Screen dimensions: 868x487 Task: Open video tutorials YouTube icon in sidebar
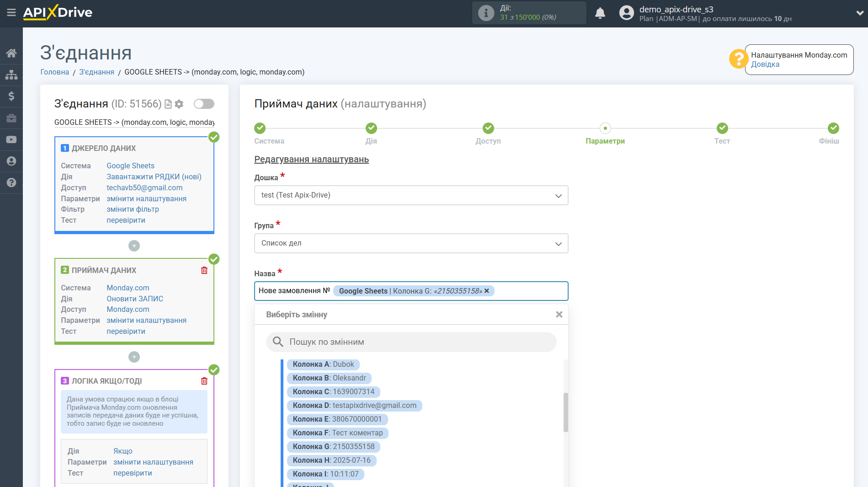11,139
